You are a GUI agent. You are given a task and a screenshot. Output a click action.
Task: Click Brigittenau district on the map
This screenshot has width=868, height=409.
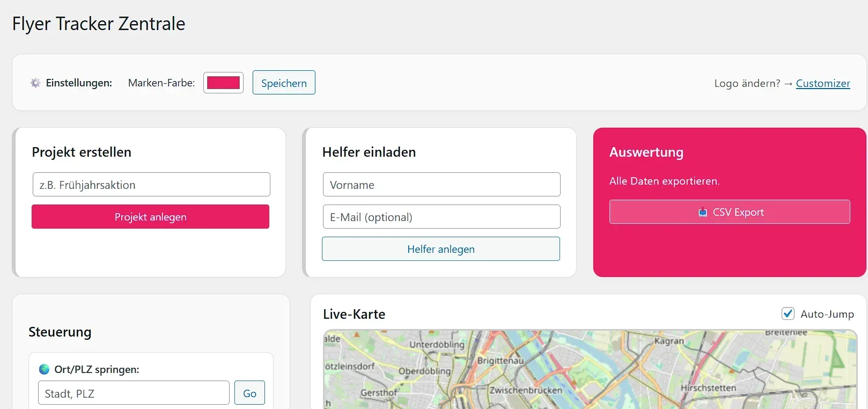pyautogui.click(x=500, y=361)
